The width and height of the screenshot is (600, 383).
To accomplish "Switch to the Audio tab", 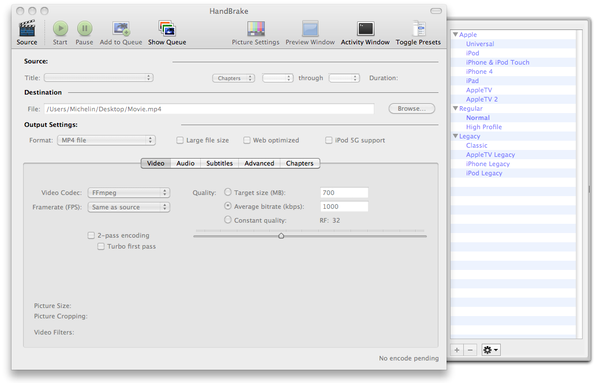I will tap(186, 163).
